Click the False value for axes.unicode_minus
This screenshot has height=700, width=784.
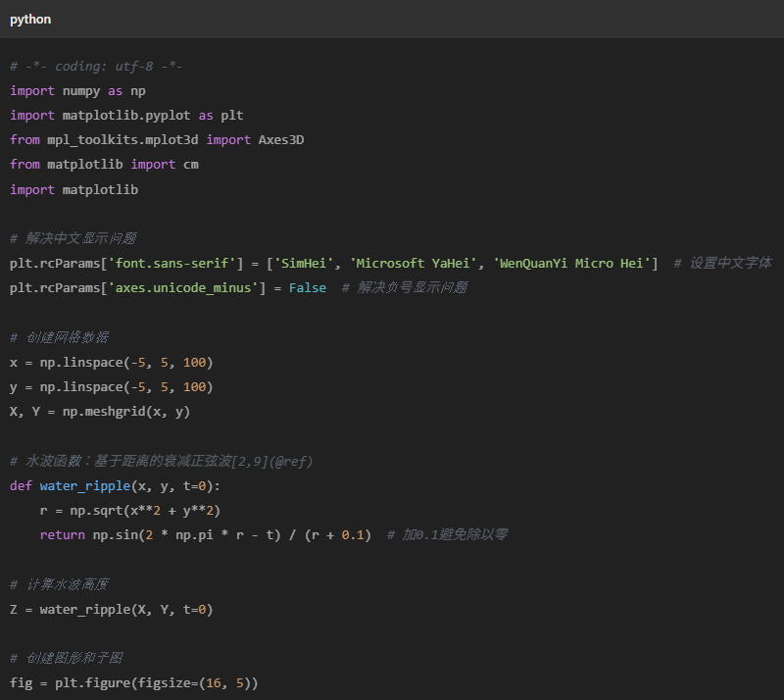[308, 287]
